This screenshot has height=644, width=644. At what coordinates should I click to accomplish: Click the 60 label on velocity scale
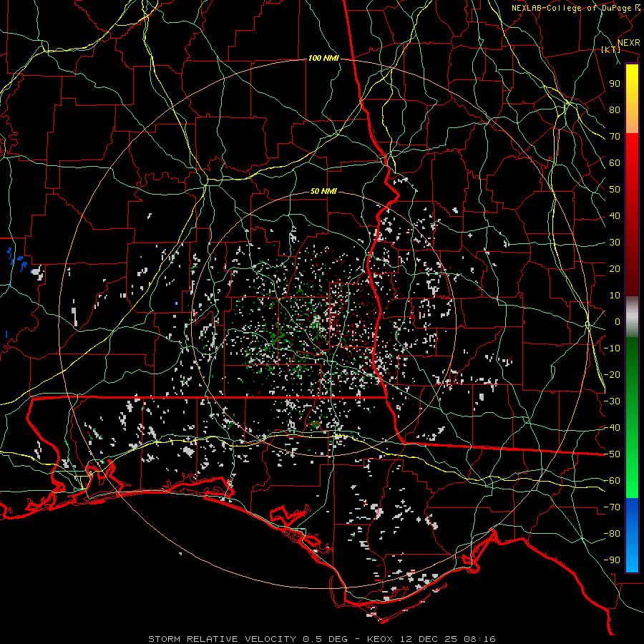click(615, 163)
